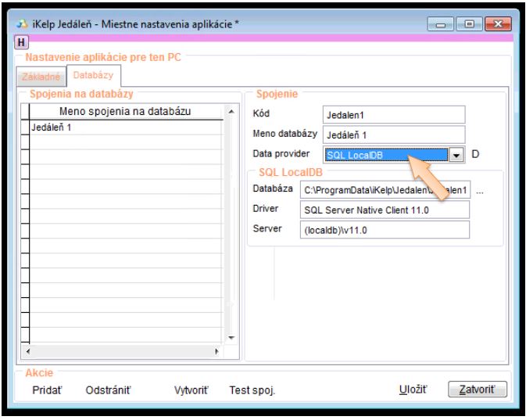Click the Meno databázy text field
526x420 pixels.
coord(393,135)
